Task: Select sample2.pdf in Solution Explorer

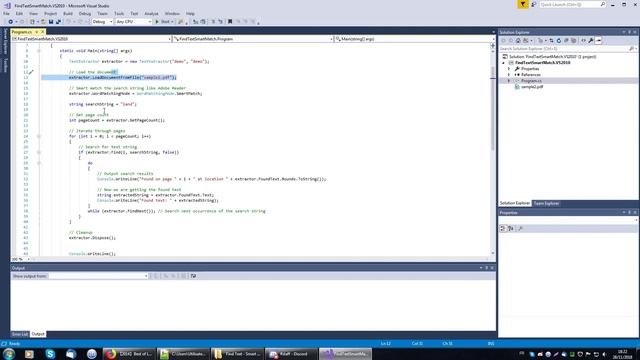Action: [532, 87]
